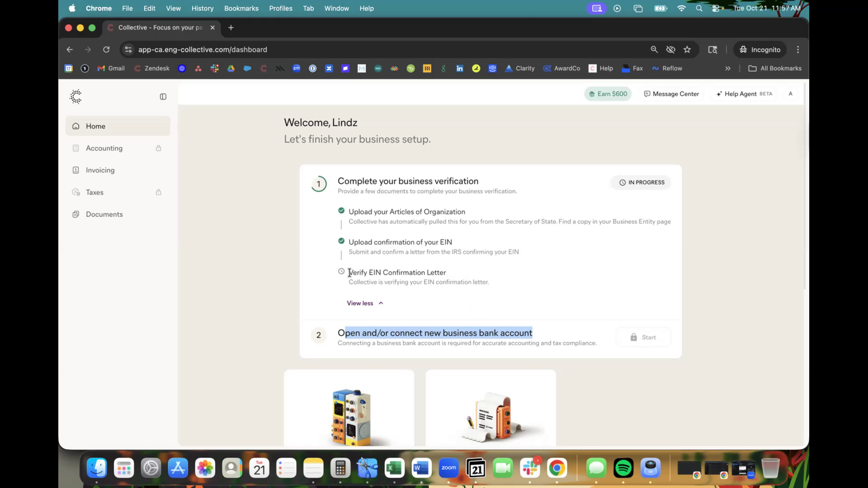Viewport: 868px width, 488px height.
Task: Launch the Help Agent beta
Action: click(x=744, y=94)
